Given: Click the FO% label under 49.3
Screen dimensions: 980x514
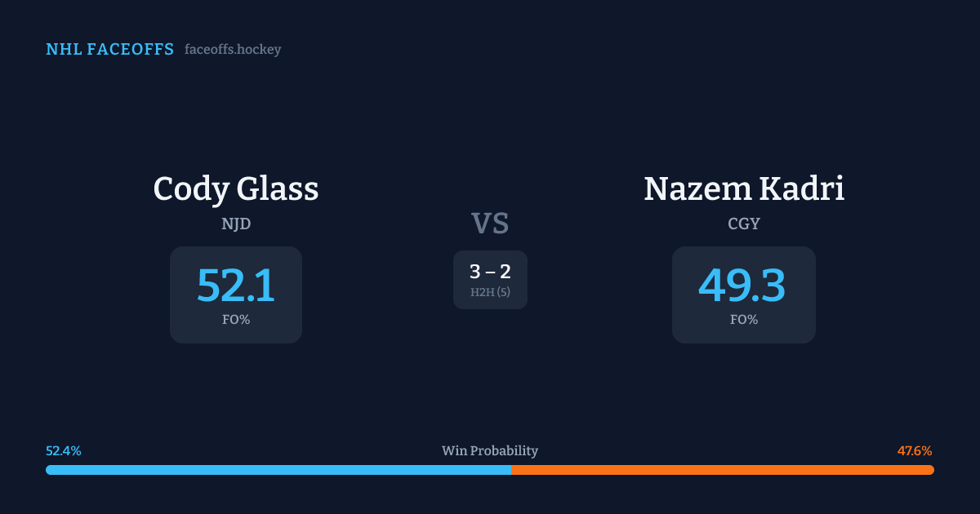Looking at the screenshot, I should click(x=744, y=320).
